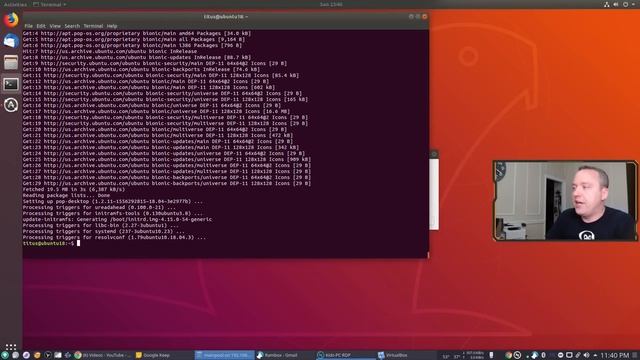Maximize the terminal window

coord(418,16)
